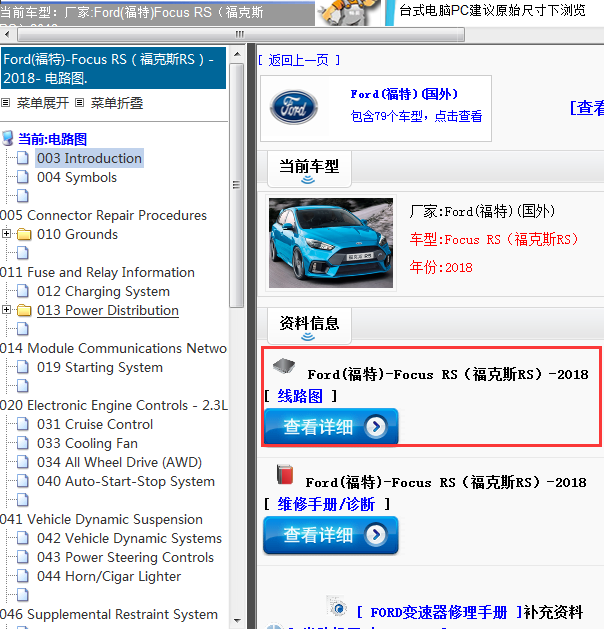604x629 pixels.
Task: Click the page icon beside 034 All Wheel Drive
Action: click(x=23, y=462)
